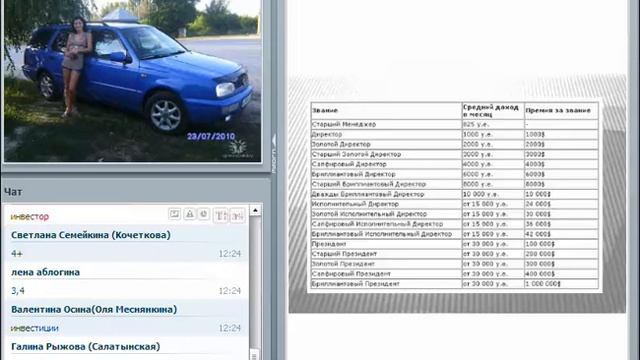Image resolution: width=640 pixels, height=360 pixels.
Task: Click bonus value '1 000 000$'
Action: [543, 284]
